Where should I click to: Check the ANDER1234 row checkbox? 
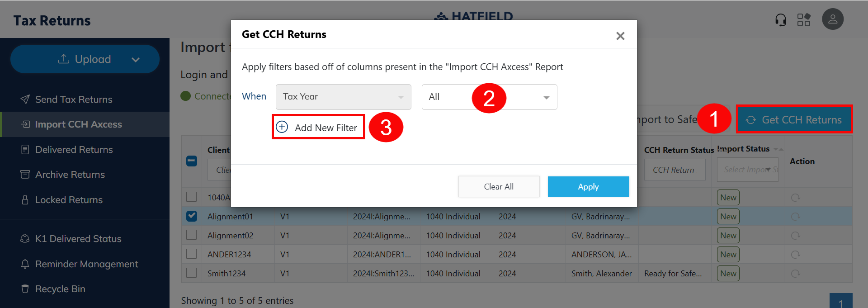(x=192, y=254)
